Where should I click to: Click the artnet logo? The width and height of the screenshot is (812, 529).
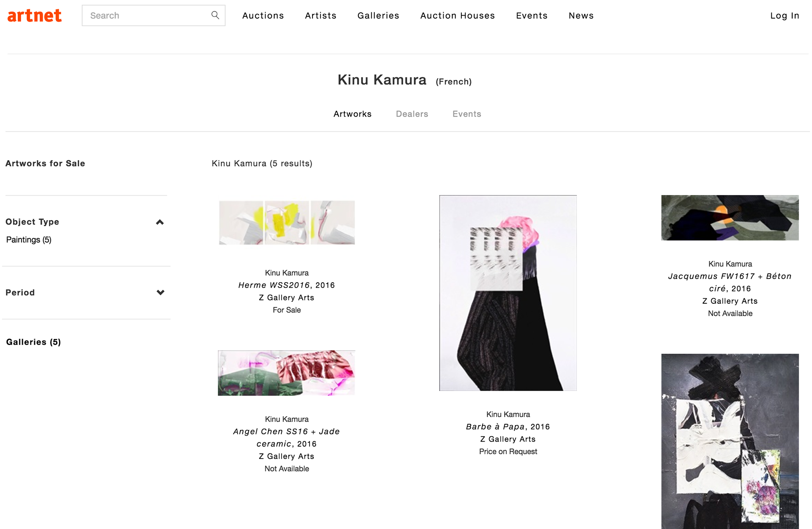point(34,15)
